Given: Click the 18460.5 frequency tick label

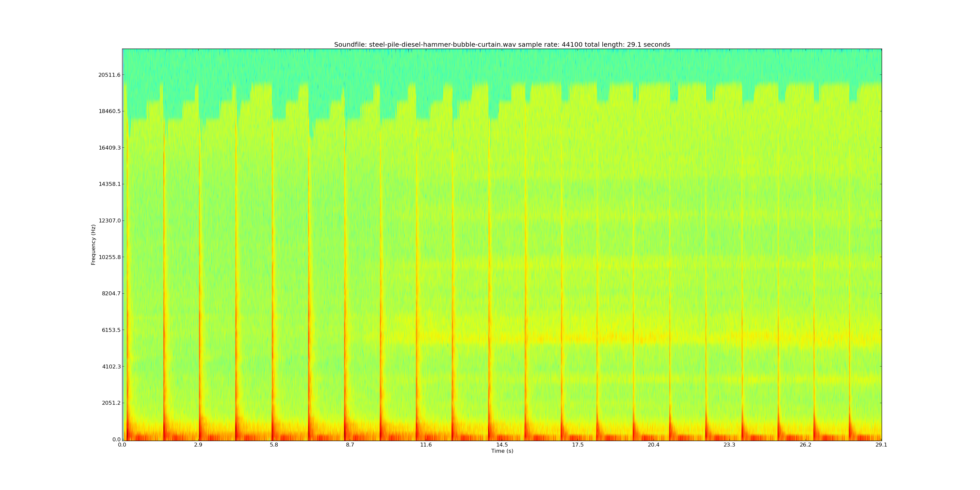Looking at the screenshot, I should (x=109, y=111).
